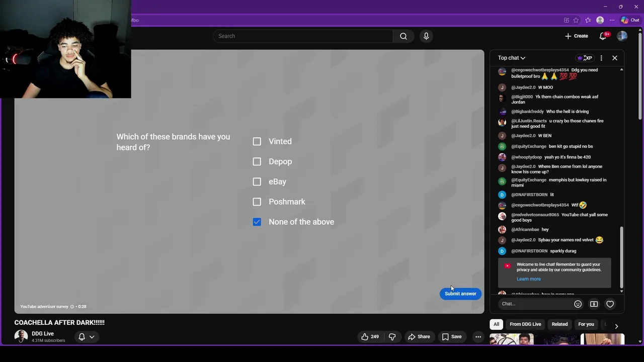Dislike the video with thumbs down

392,337
